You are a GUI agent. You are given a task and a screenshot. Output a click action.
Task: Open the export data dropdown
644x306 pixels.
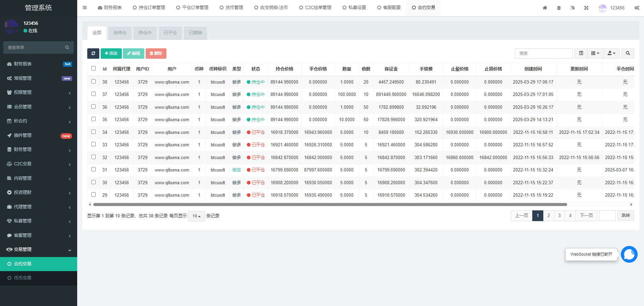pyautogui.click(x=611, y=53)
